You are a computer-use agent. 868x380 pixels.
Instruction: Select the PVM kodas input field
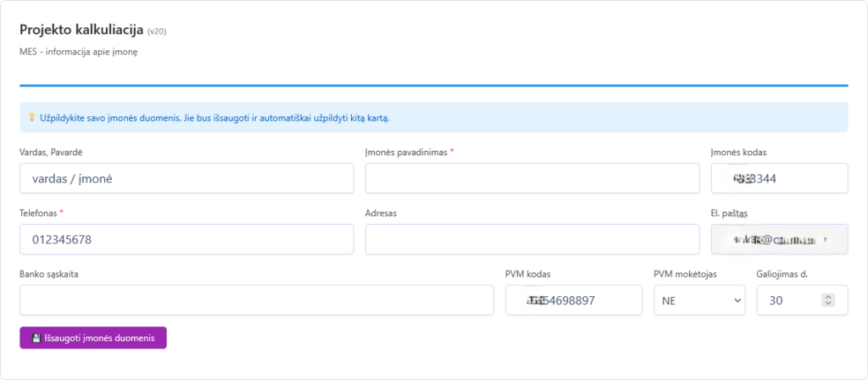(573, 300)
